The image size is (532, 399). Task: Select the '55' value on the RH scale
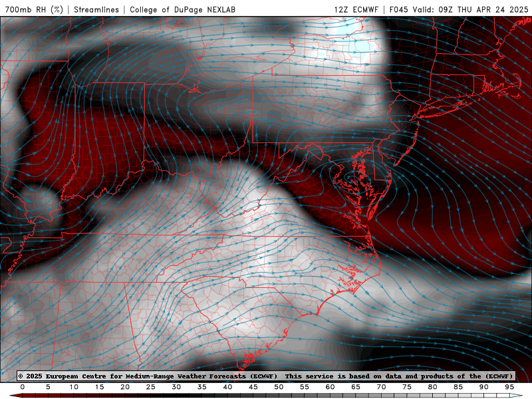(305, 387)
